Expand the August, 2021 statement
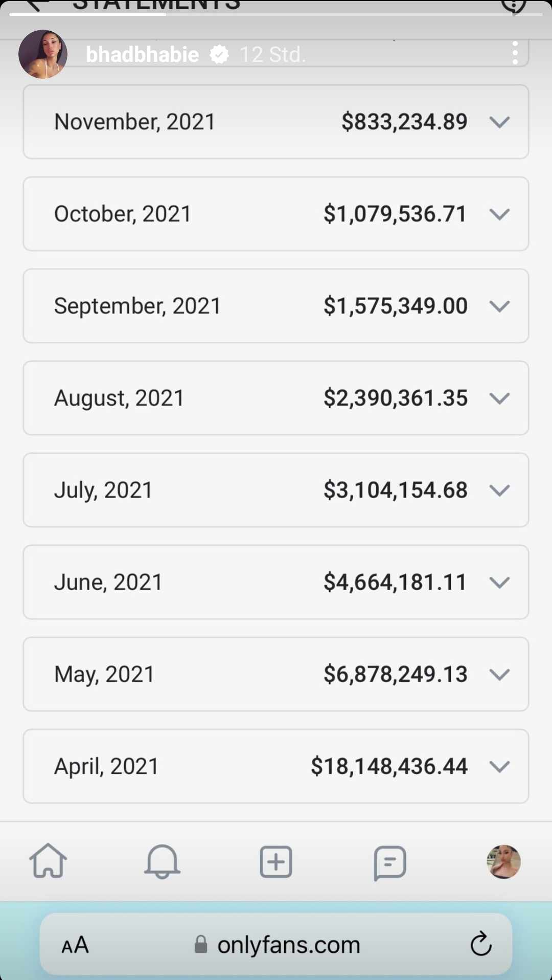The width and height of the screenshot is (552, 980). (x=499, y=398)
